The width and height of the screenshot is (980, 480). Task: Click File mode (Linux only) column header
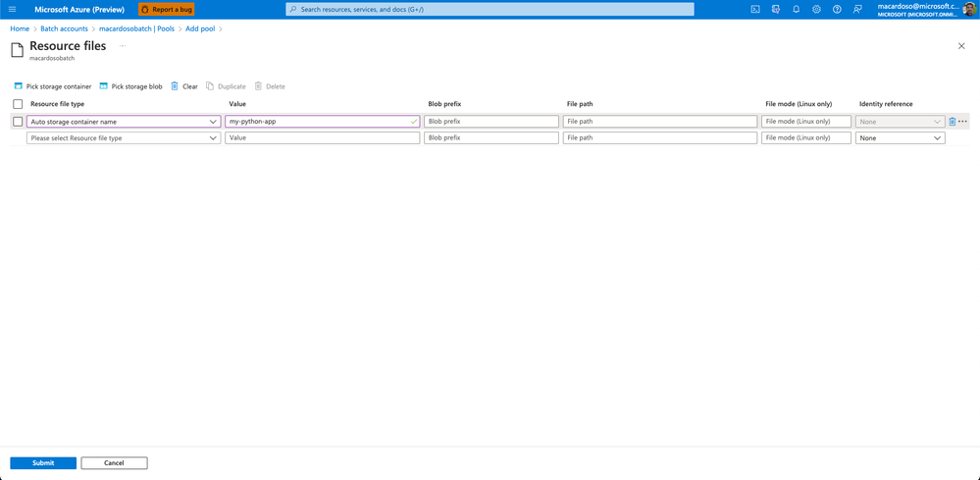(799, 104)
